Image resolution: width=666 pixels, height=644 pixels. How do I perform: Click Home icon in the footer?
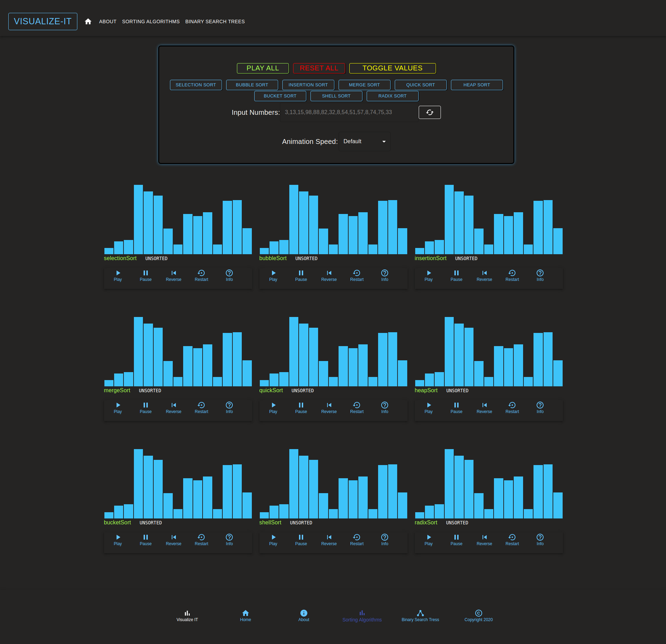pyautogui.click(x=246, y=616)
